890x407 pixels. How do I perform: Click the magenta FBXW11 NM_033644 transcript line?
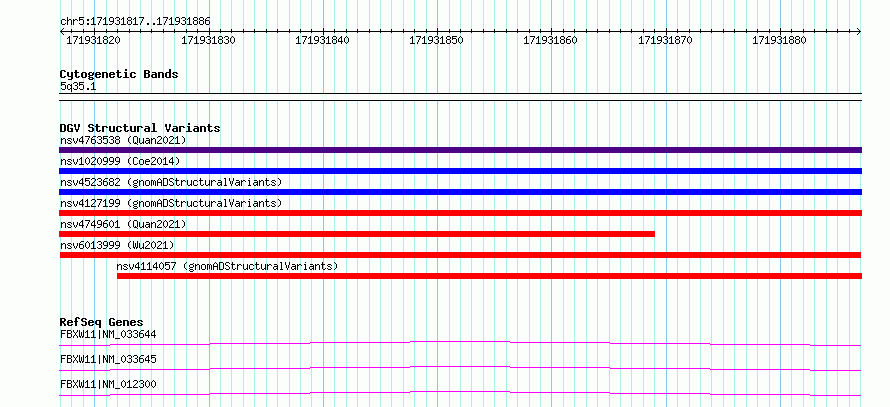pos(460,343)
